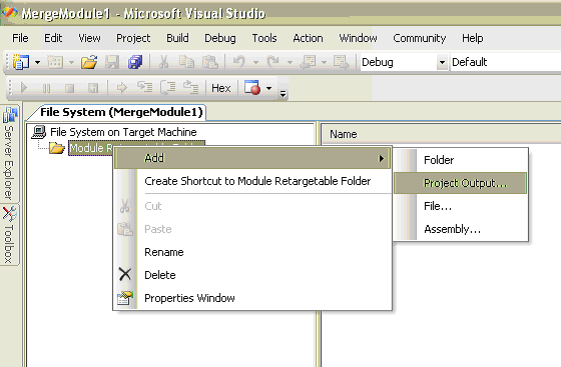Choose Add in the context menu
Screen dimensions: 561x367
click(252, 158)
